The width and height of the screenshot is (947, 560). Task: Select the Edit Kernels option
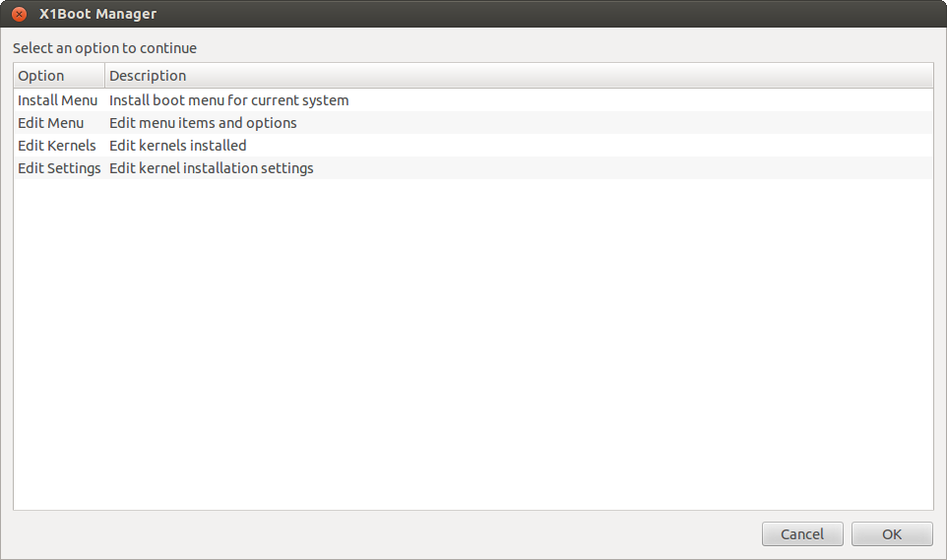tap(57, 146)
